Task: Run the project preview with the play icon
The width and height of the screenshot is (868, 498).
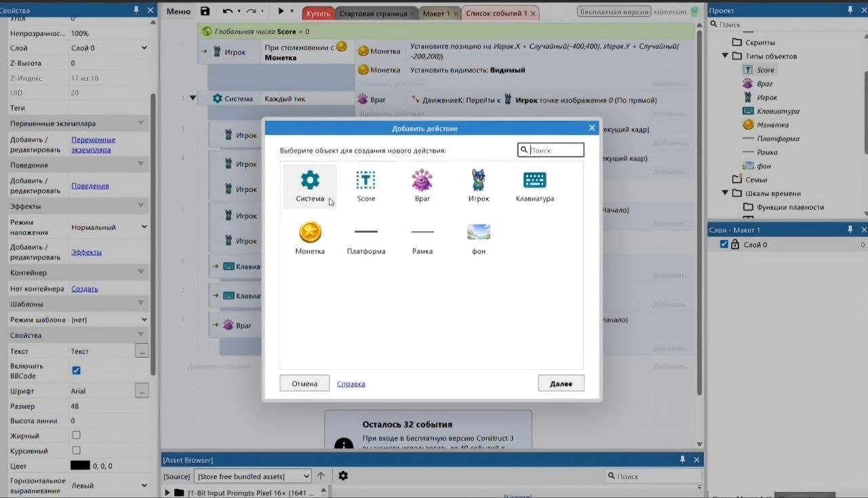Action: (281, 12)
